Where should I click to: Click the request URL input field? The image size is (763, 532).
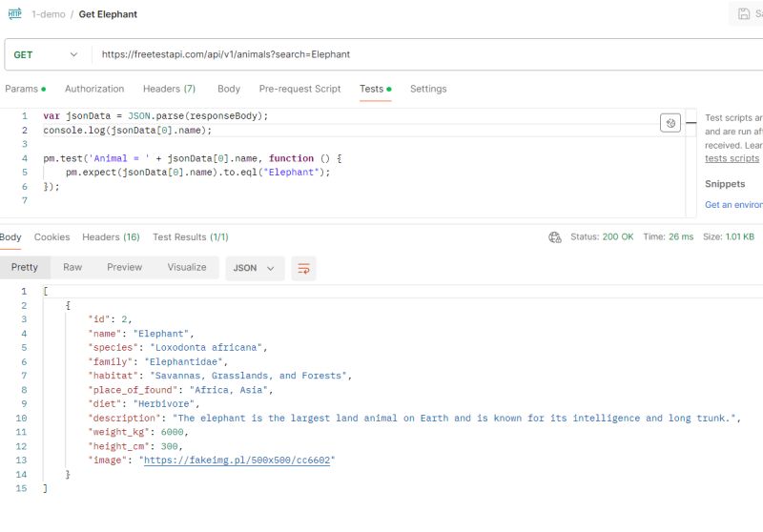coord(428,54)
